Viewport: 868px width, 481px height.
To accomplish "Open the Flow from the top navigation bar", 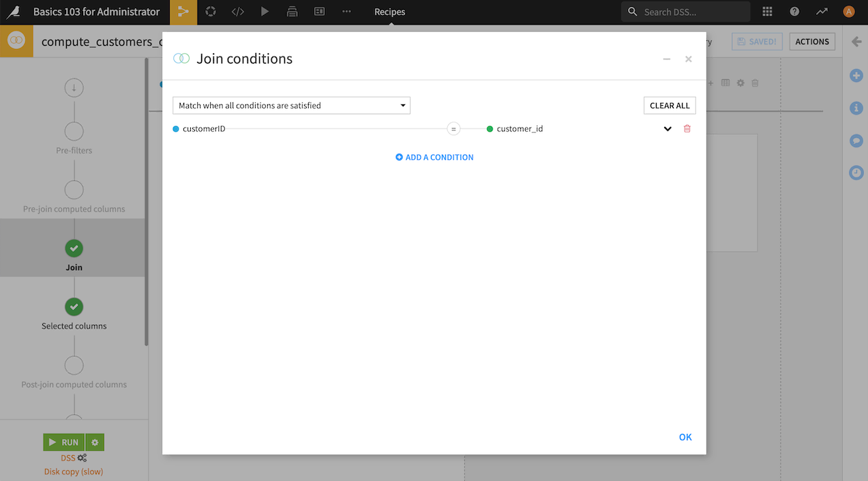I will pyautogui.click(x=183, y=12).
